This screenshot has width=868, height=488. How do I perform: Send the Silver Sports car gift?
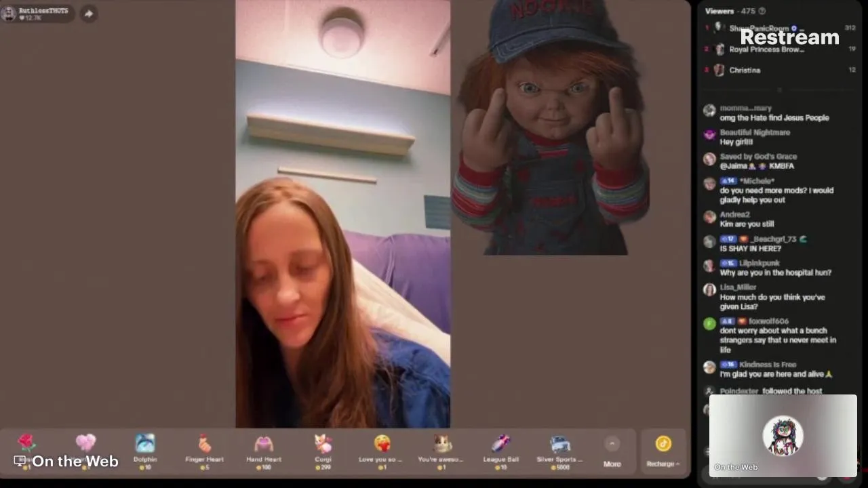pos(559,450)
